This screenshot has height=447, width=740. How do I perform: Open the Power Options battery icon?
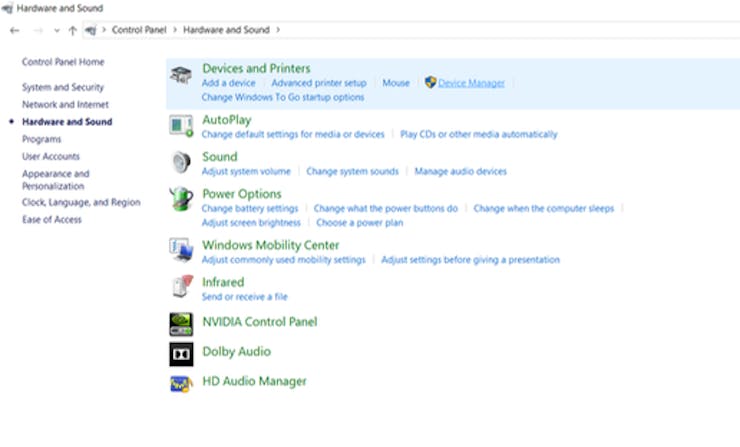pos(181,199)
